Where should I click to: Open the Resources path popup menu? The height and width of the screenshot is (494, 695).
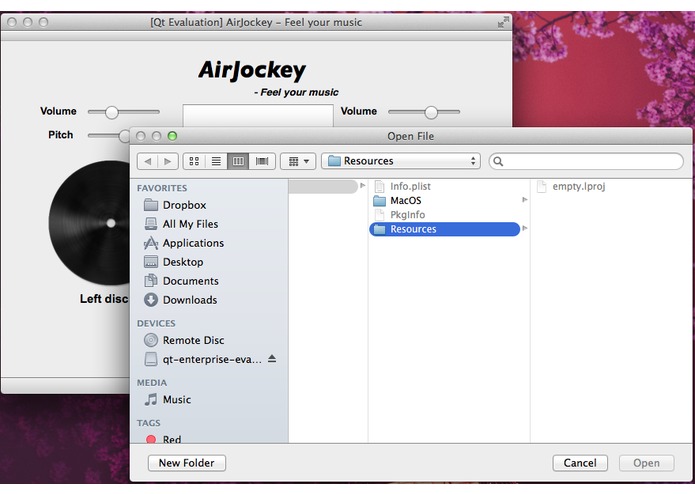click(401, 161)
